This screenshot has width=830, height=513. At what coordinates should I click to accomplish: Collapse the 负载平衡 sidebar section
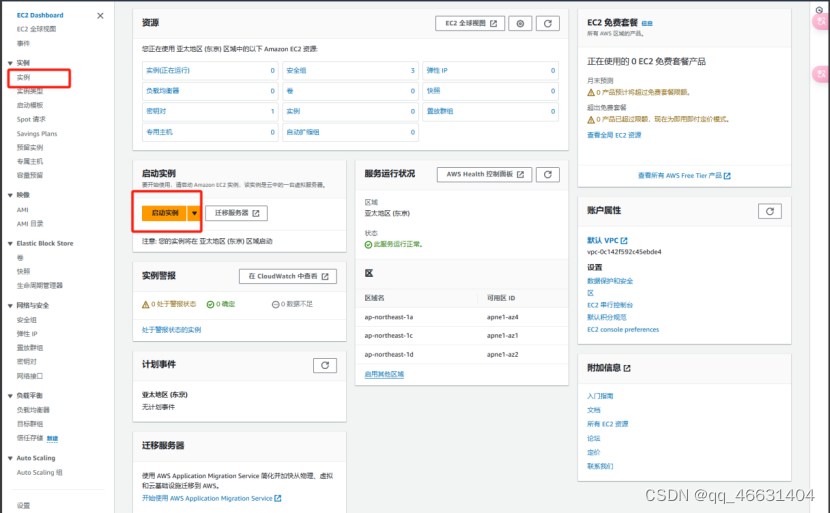tap(10, 396)
